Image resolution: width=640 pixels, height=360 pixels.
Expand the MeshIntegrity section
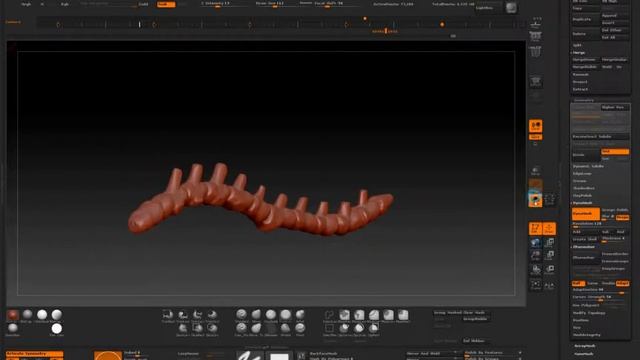coord(587,335)
